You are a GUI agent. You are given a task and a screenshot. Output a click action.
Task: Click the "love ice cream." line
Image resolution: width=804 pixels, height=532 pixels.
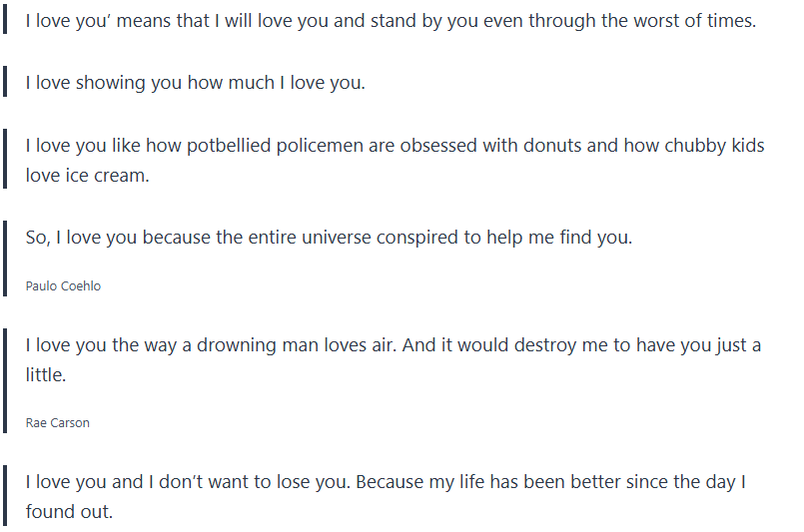click(87, 176)
